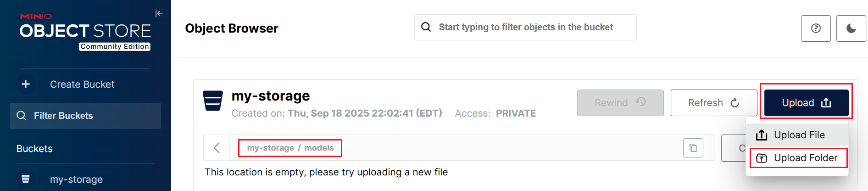Click the large bucket icon beside the my-storage title
This screenshot has width=868, height=191.
click(x=213, y=101)
